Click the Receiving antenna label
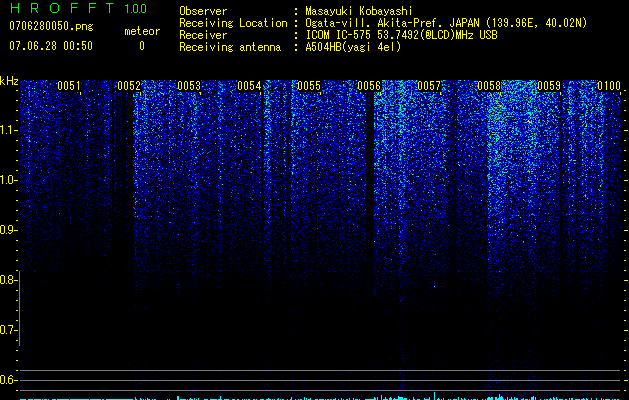629x400 pixels. [230, 47]
